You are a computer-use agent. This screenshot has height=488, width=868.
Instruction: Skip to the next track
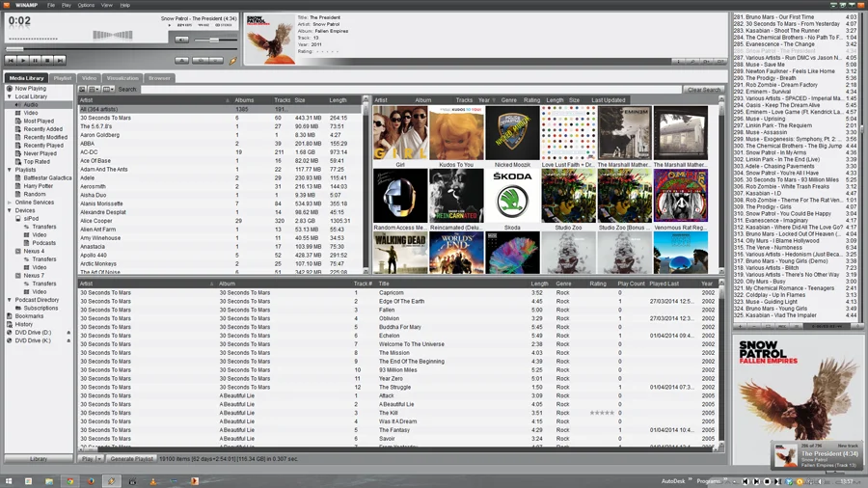[60, 60]
